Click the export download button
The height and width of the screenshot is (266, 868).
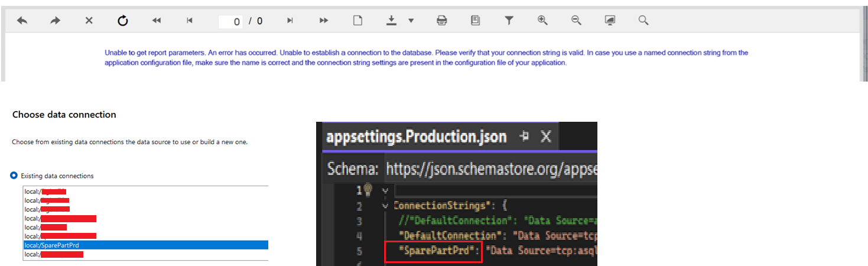(x=391, y=21)
